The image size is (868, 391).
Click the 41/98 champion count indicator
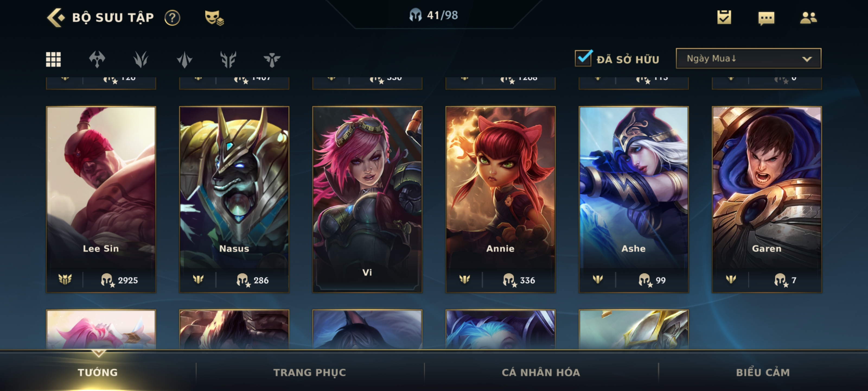[x=433, y=15]
